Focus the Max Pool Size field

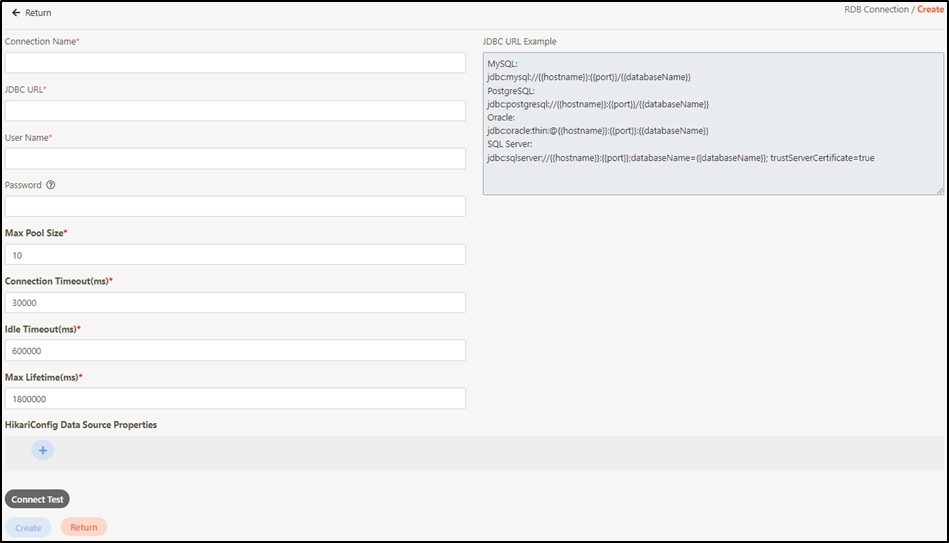(x=235, y=255)
